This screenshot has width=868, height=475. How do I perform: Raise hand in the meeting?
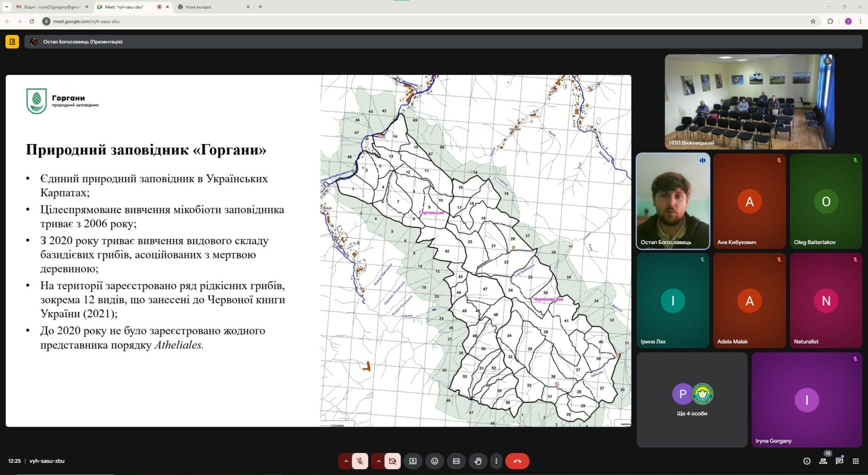[478, 461]
